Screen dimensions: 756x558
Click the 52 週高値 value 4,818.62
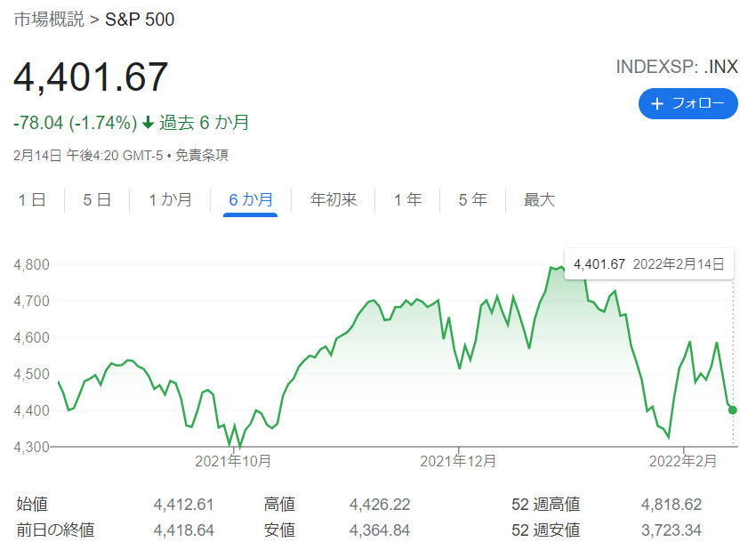pyautogui.click(x=672, y=505)
